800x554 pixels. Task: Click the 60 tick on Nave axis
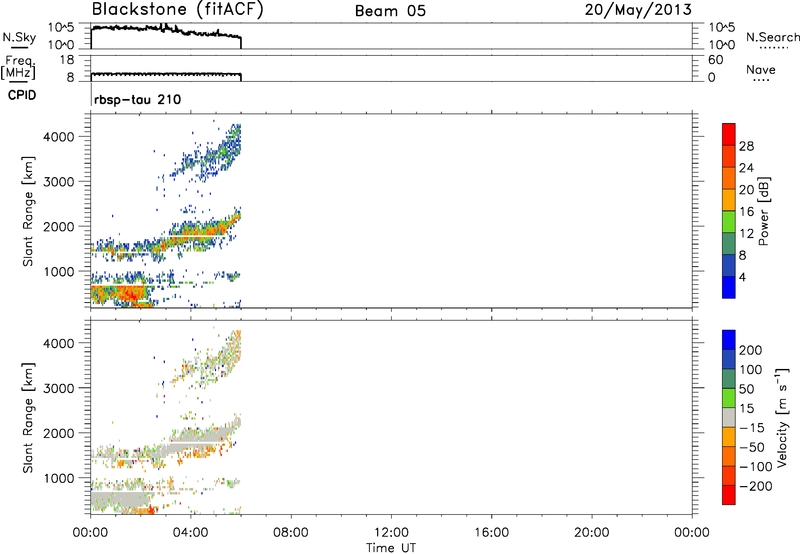pyautogui.click(x=716, y=60)
